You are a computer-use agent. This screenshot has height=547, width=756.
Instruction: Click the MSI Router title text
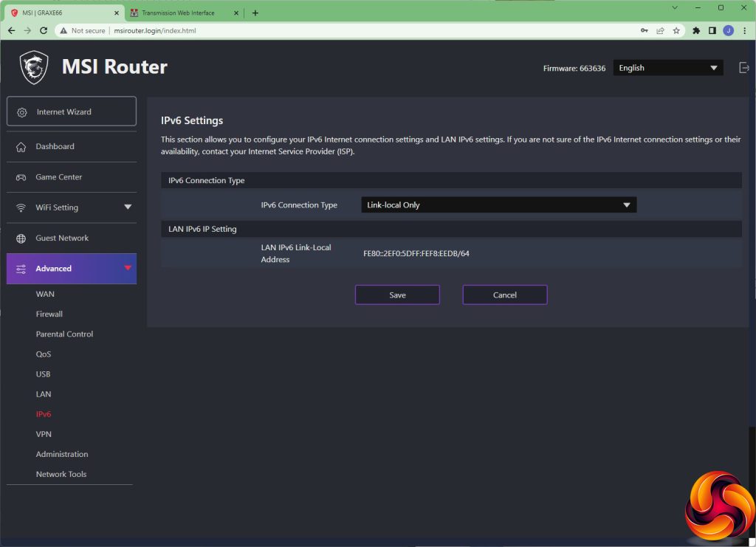114,66
